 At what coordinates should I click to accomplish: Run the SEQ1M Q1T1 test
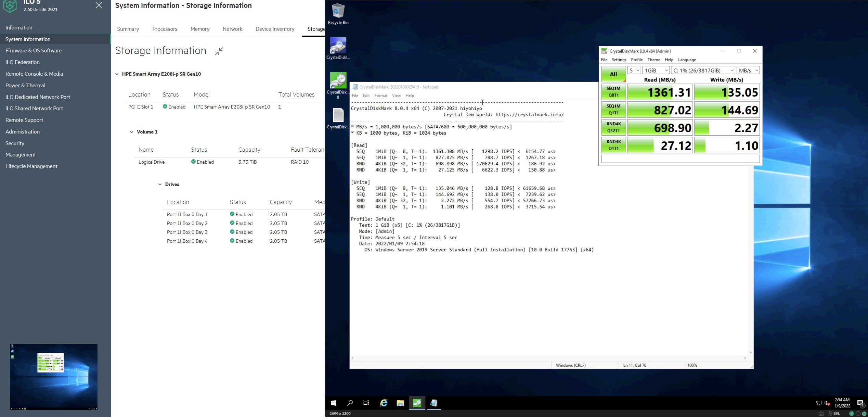tap(613, 110)
